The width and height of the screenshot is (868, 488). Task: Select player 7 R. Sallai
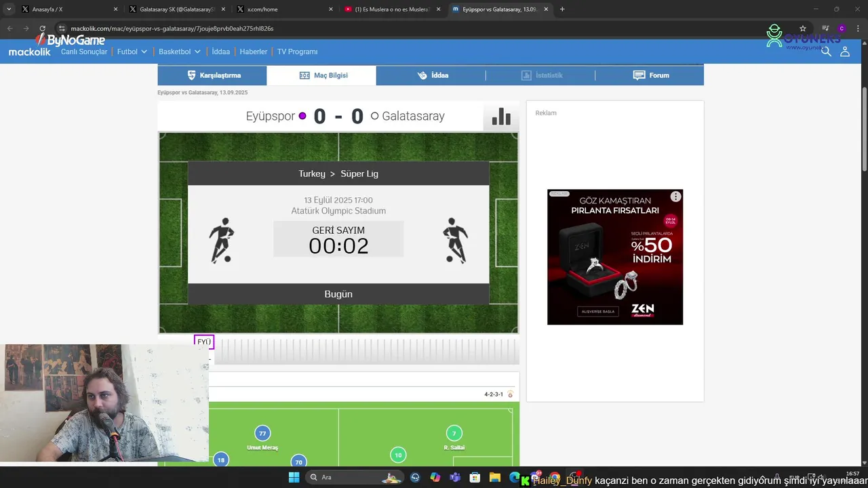[x=454, y=438]
